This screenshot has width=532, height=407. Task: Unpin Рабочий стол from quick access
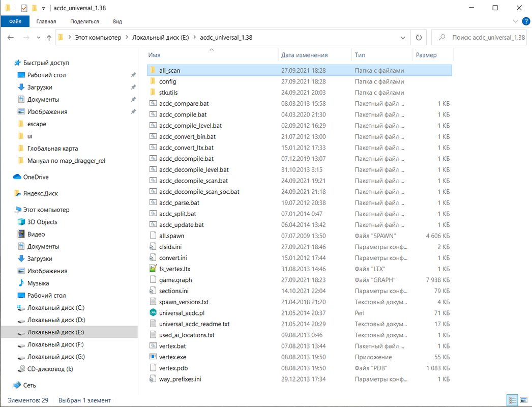pyautogui.click(x=133, y=75)
